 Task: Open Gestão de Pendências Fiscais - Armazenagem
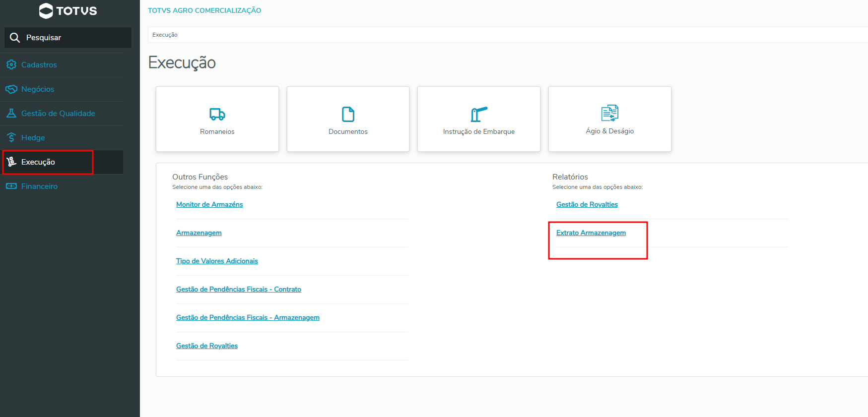coord(248,317)
